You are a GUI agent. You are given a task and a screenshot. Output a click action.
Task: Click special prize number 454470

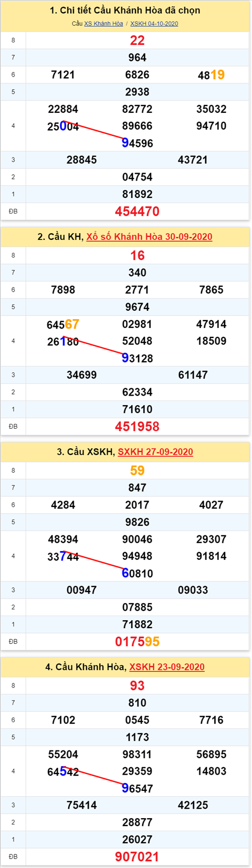[137, 211]
